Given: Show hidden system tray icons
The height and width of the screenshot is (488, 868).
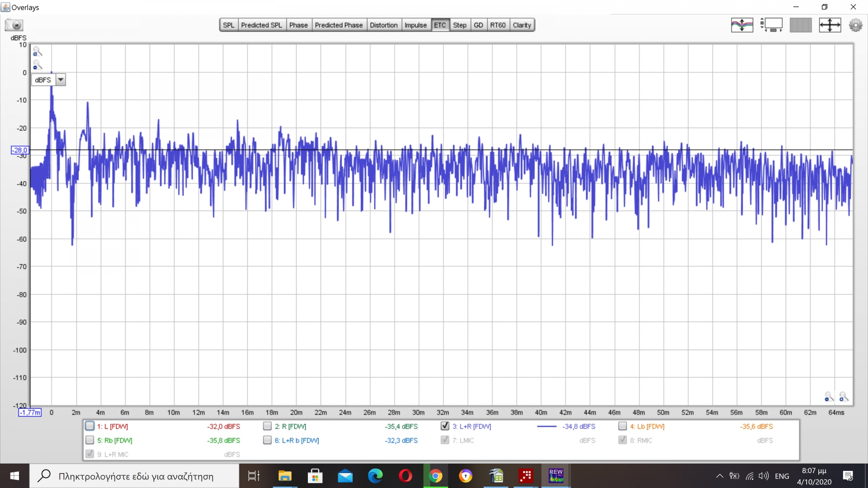Looking at the screenshot, I should point(720,476).
